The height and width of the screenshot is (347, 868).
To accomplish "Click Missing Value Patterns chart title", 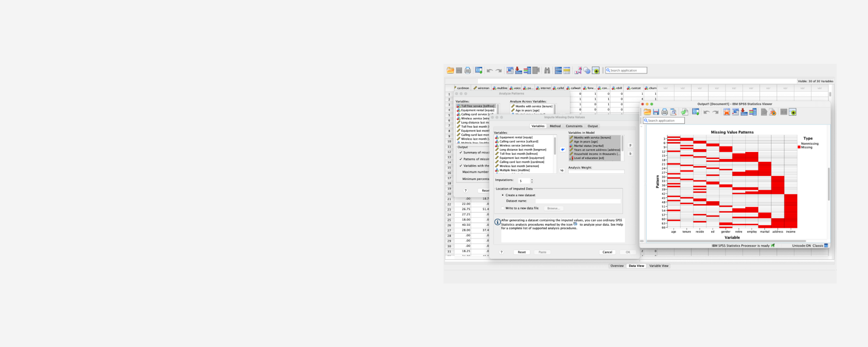I will pos(732,132).
